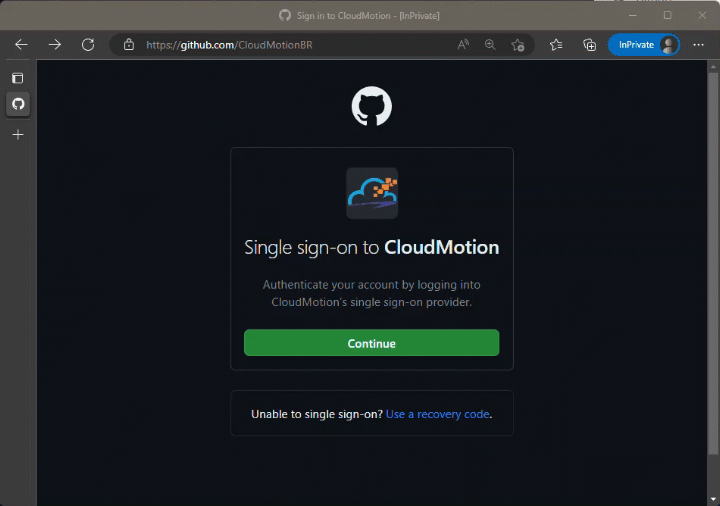Screen dimensions: 720x506
Task: Open a new tab
Action: tap(18, 135)
